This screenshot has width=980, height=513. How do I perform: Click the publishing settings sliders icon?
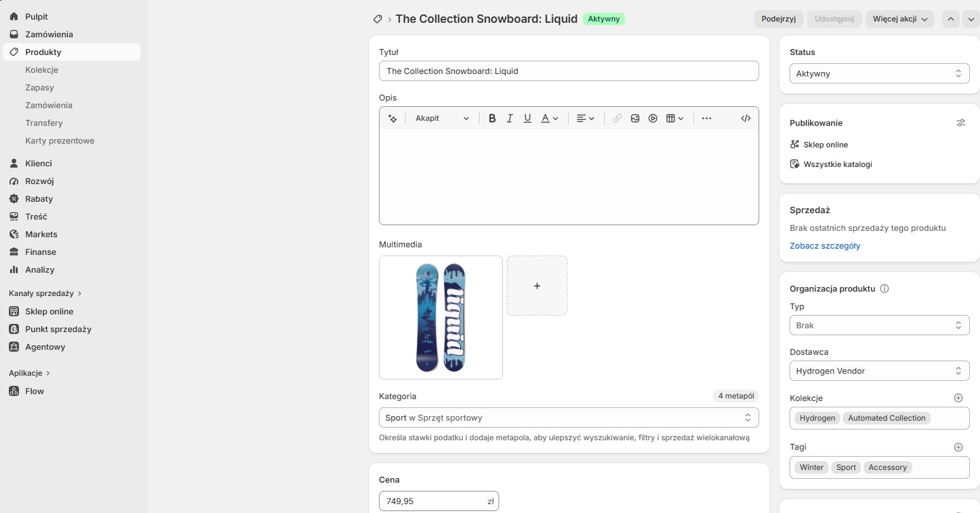961,123
